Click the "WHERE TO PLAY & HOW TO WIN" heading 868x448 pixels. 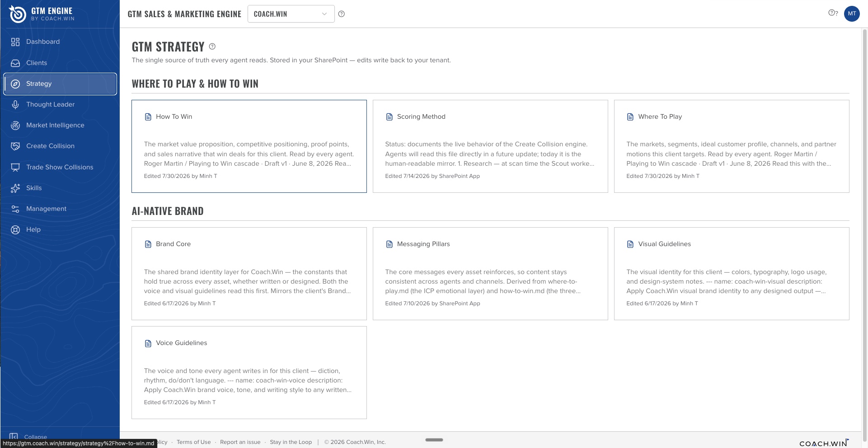click(195, 84)
